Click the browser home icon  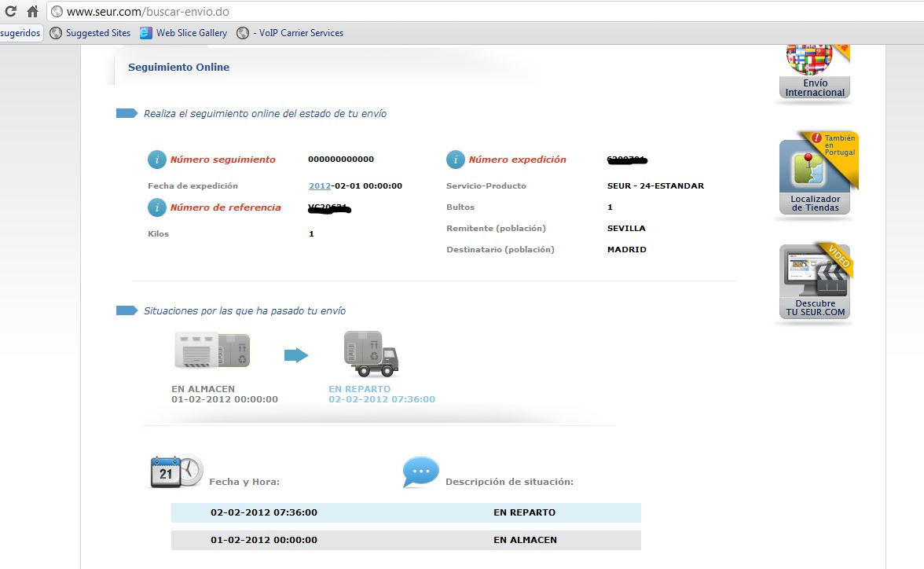32,12
